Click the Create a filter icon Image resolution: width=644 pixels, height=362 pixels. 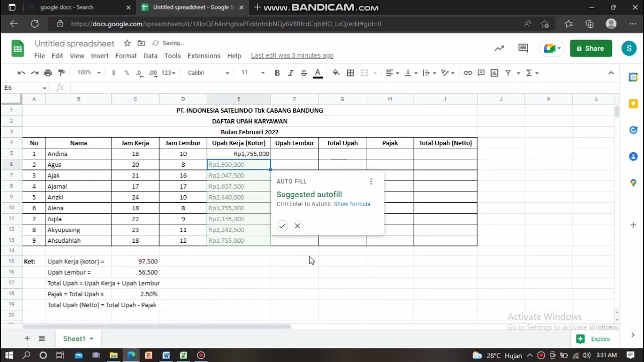pos(508,73)
